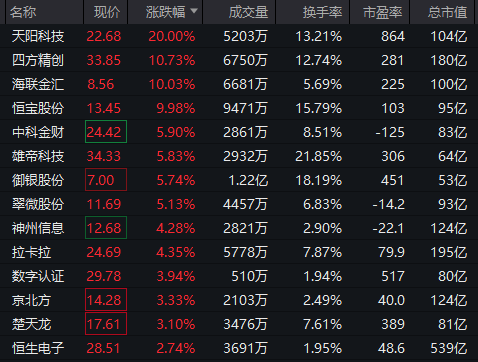Click P/E value -14.2 for 翠微股份

click(x=389, y=204)
